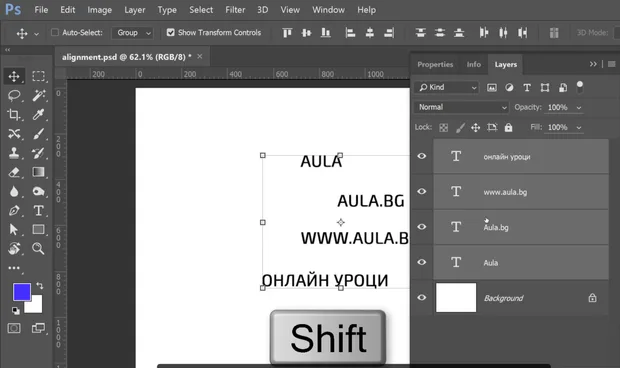Toggle Quick Mask mode
620x368 pixels.
click(x=14, y=328)
